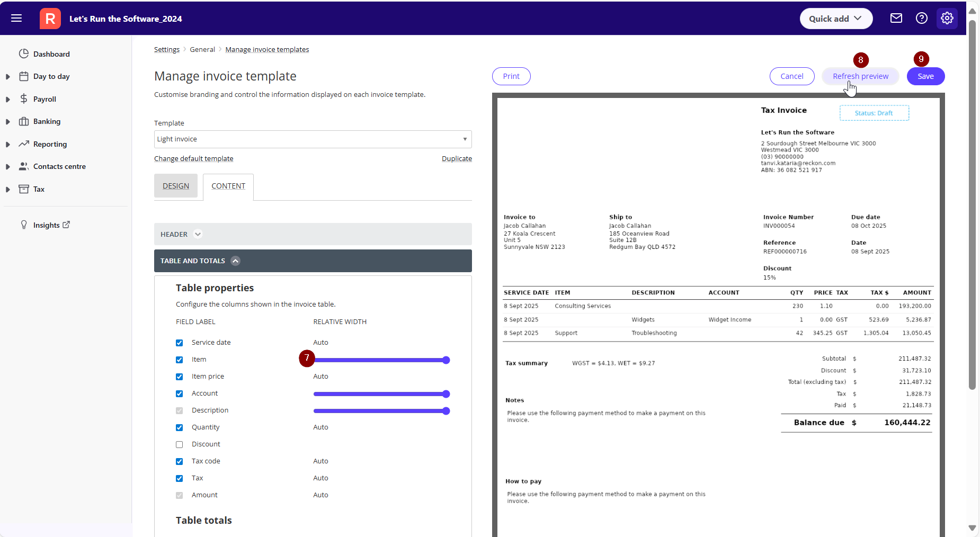
Task: Click the General breadcrumb text
Action: tap(202, 49)
